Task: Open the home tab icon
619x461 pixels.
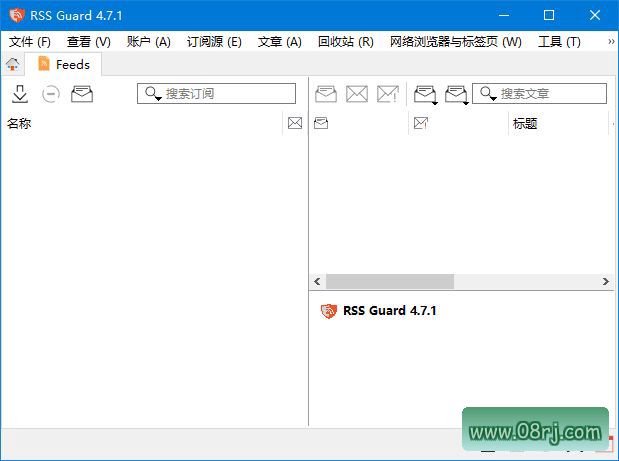Action: 13,64
